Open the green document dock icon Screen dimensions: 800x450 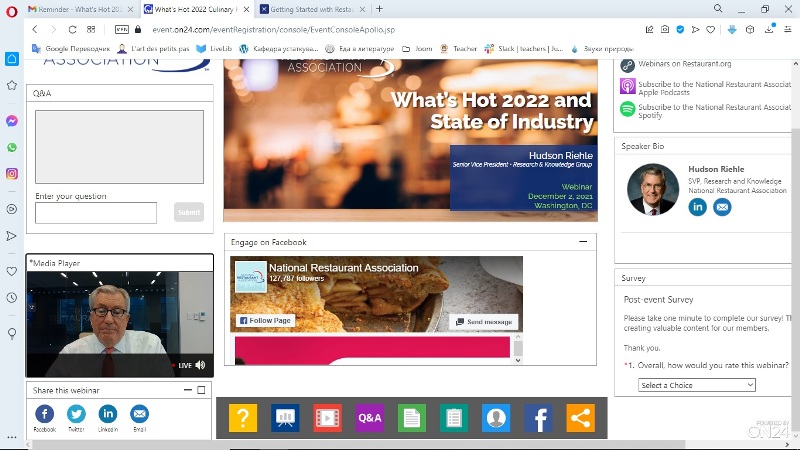point(411,418)
